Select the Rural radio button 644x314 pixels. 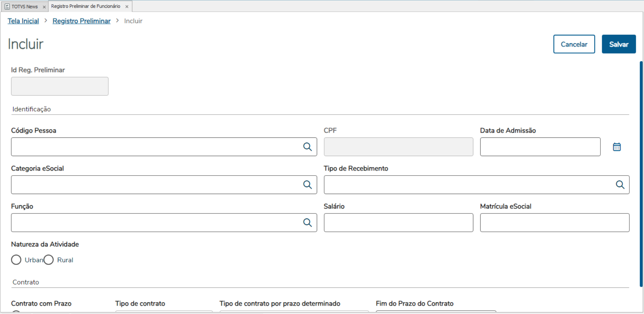click(49, 260)
